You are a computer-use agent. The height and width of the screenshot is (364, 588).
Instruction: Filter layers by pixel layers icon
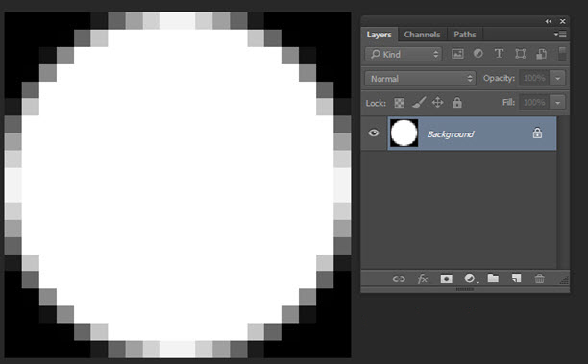pos(457,54)
